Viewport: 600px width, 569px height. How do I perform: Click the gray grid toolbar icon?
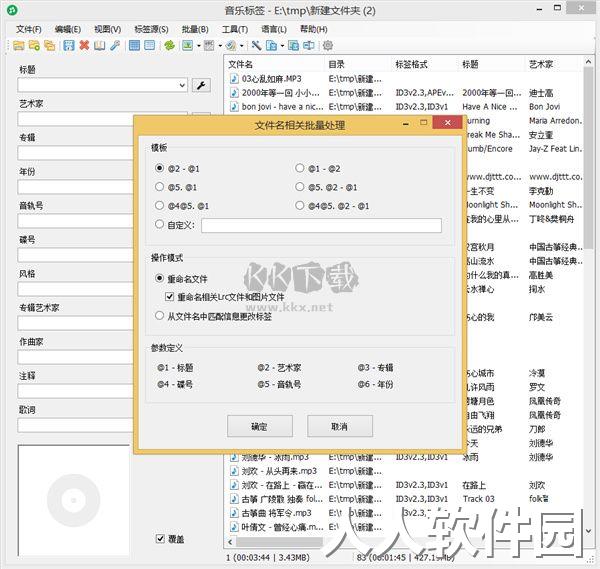(x=209, y=46)
